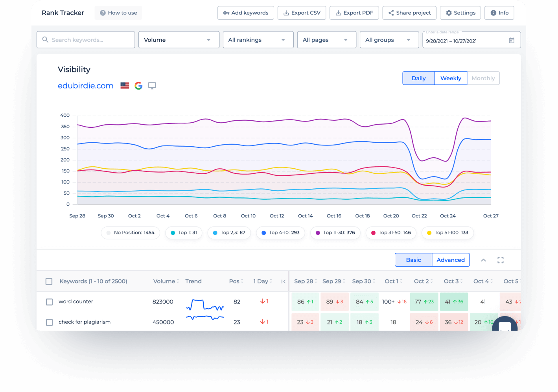Sort by the 1 Day column
This screenshot has width=558, height=392.
pos(263,281)
